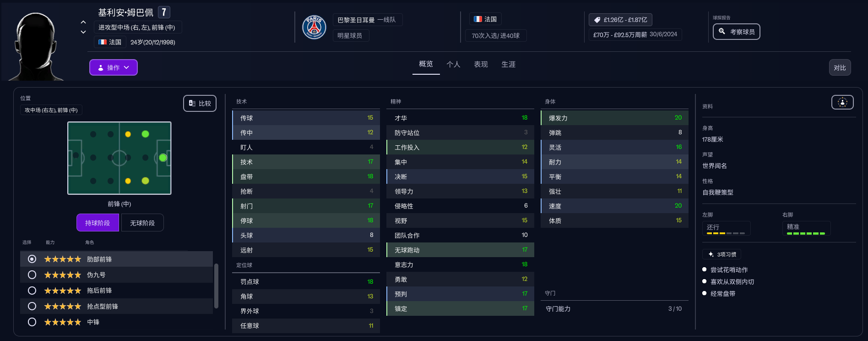
Task: Click the price tag icon beside transfer value
Action: point(597,20)
